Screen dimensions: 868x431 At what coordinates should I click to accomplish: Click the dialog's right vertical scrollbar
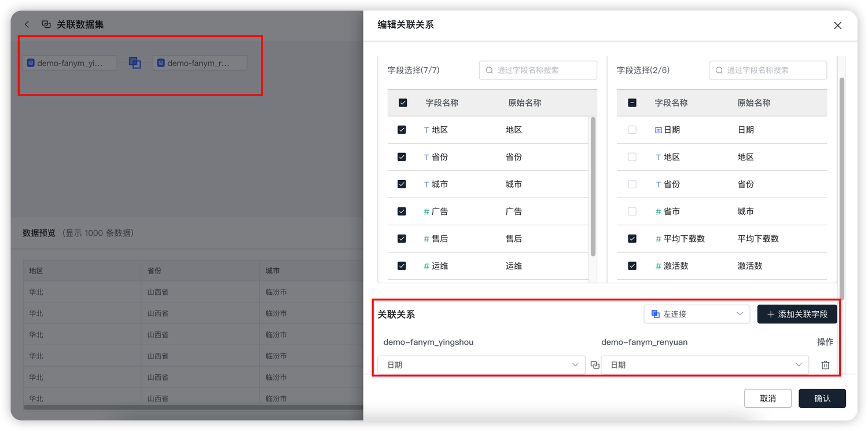(841, 188)
